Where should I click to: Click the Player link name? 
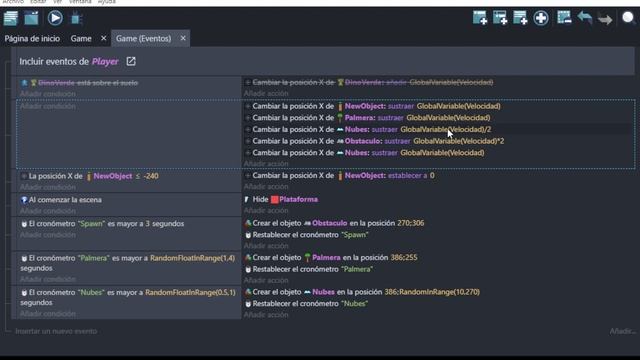coord(105,62)
